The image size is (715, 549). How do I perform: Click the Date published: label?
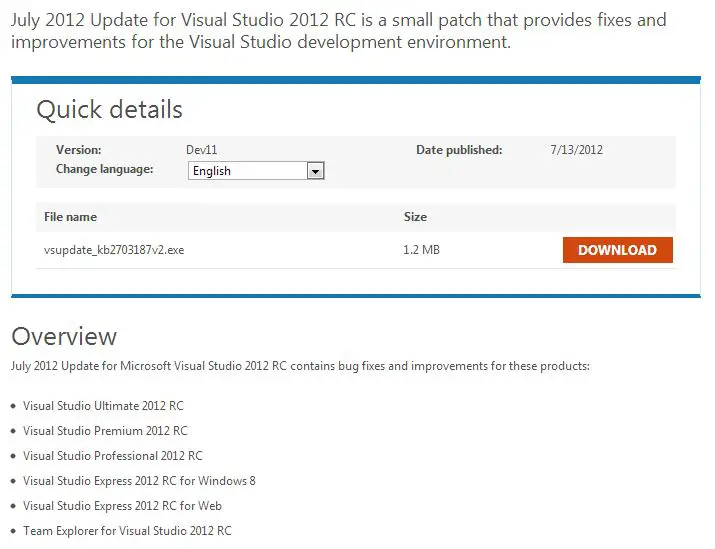(459, 150)
